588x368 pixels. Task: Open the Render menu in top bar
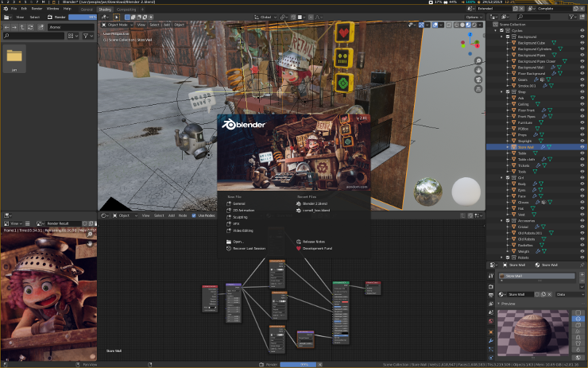37,9
